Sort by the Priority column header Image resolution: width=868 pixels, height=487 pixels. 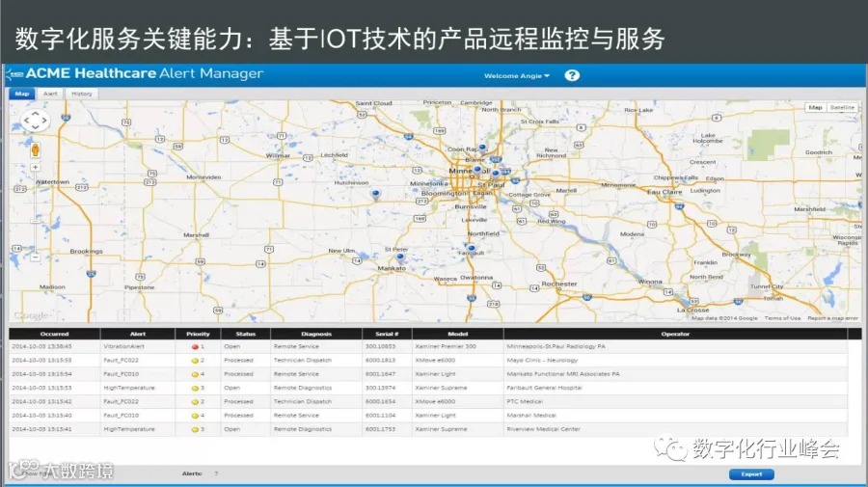198,334
